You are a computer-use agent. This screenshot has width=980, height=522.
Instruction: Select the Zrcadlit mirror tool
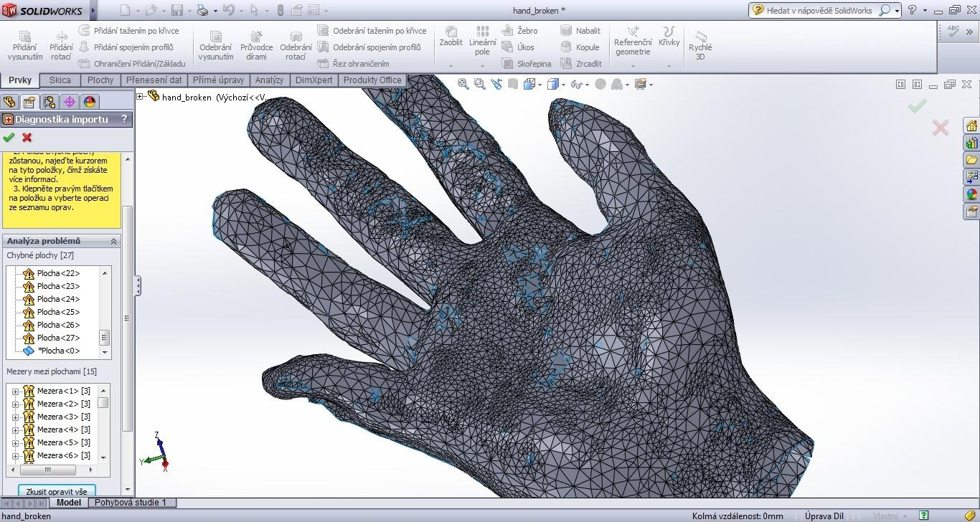click(581, 64)
